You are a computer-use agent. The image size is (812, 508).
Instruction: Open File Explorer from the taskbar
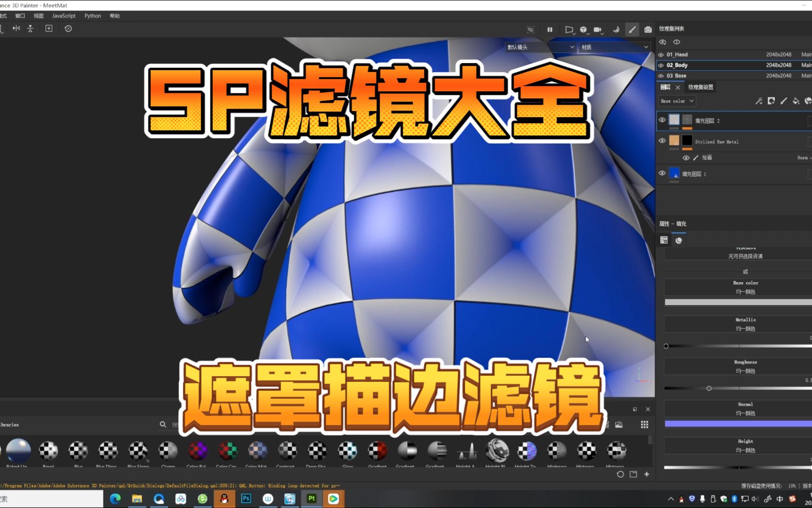137,499
